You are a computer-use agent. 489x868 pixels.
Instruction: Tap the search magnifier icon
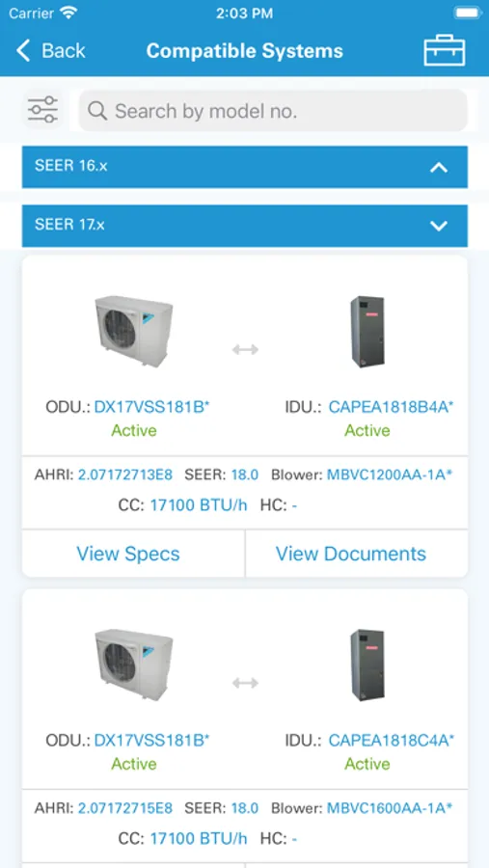pos(97,111)
